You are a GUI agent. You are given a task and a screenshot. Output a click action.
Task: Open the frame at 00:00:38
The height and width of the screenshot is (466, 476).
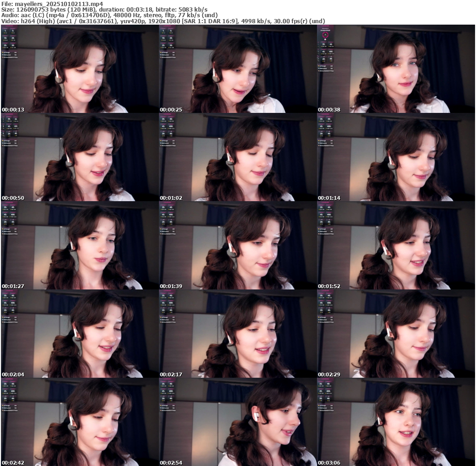click(x=396, y=69)
